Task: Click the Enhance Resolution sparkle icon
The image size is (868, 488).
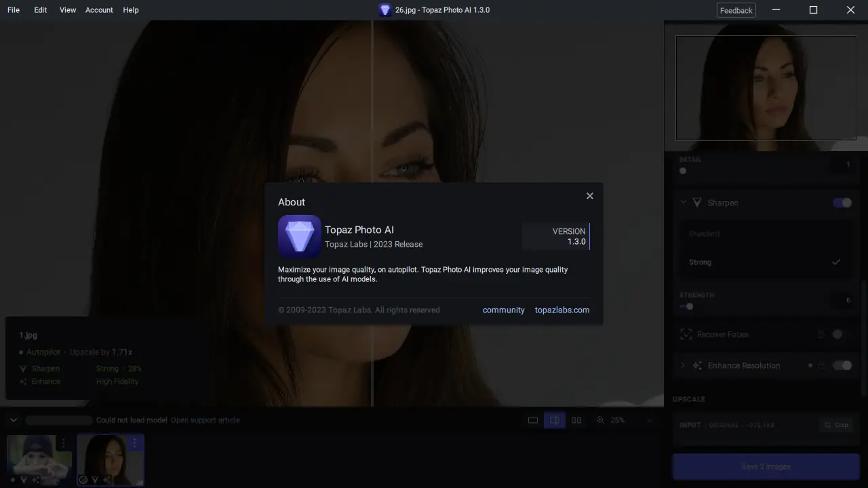Action: coord(697,365)
